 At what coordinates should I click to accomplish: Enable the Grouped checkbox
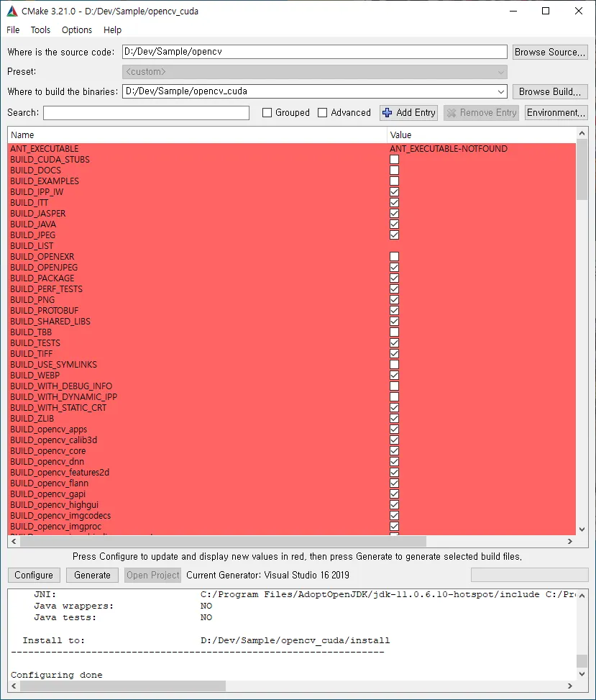coord(267,112)
